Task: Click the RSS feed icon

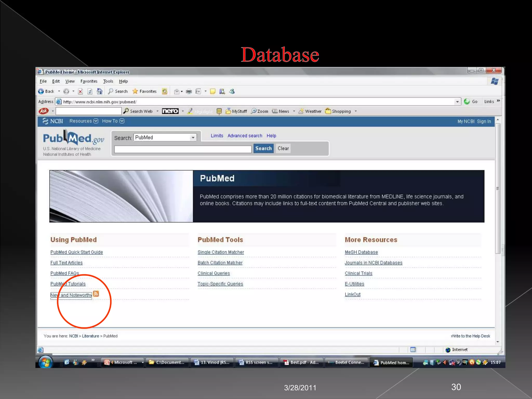Action: (96, 294)
